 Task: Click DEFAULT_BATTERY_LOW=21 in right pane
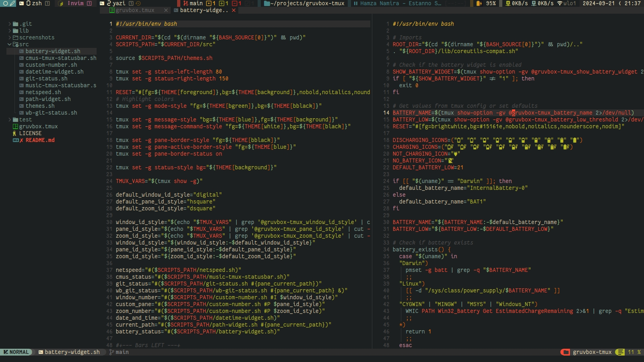tap(428, 167)
